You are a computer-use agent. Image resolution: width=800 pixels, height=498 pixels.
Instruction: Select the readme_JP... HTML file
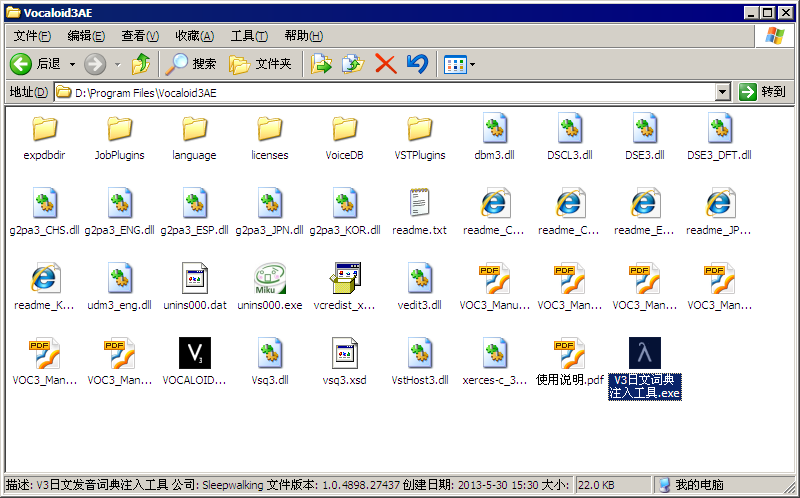pyautogui.click(x=719, y=212)
